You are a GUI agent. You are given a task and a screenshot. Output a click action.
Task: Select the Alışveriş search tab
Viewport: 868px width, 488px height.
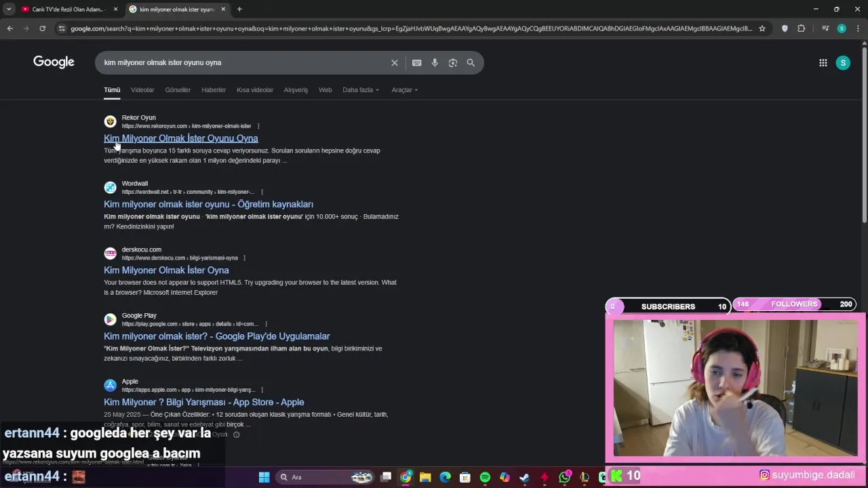(296, 90)
